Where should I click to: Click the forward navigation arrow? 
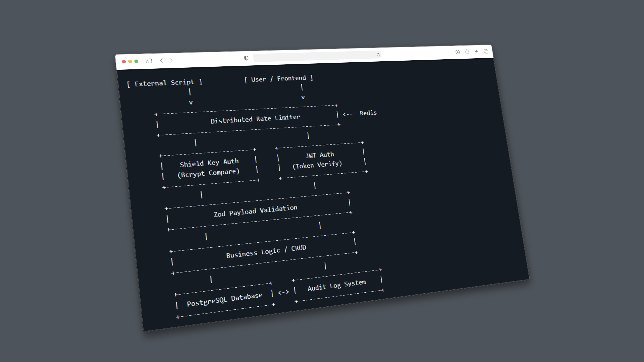(171, 60)
